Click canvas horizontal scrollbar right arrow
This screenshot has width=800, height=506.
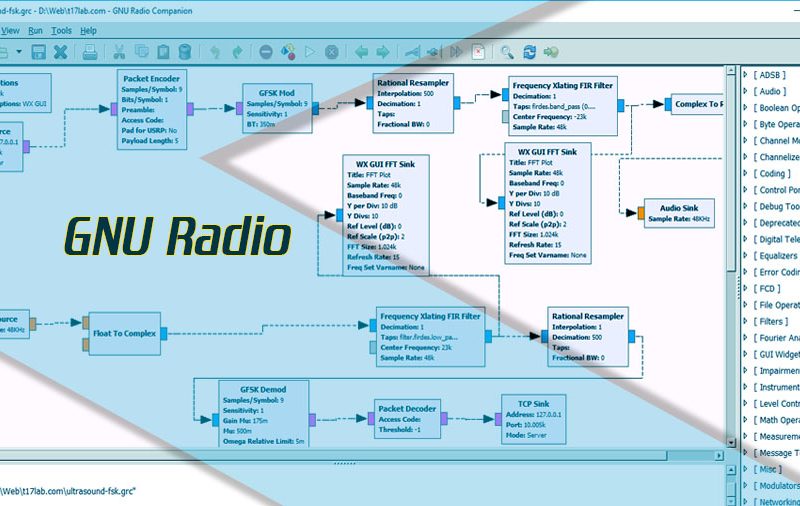[x=719, y=456]
